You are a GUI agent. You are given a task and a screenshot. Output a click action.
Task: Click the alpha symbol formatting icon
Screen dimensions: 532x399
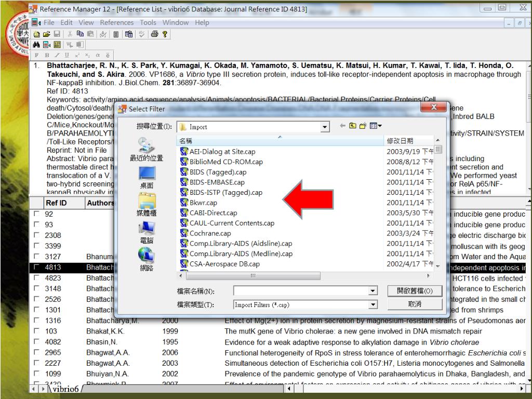[98, 55]
